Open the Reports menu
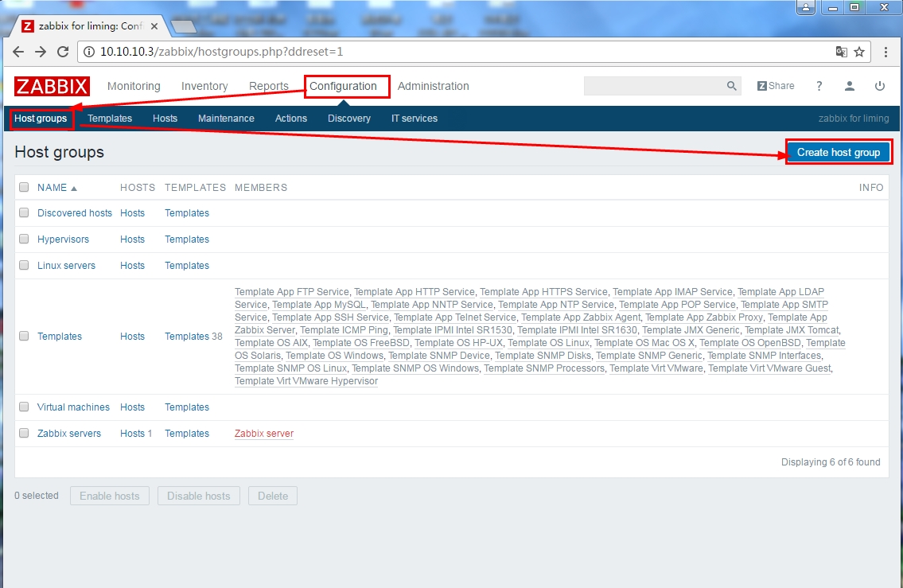903x588 pixels. tap(268, 87)
